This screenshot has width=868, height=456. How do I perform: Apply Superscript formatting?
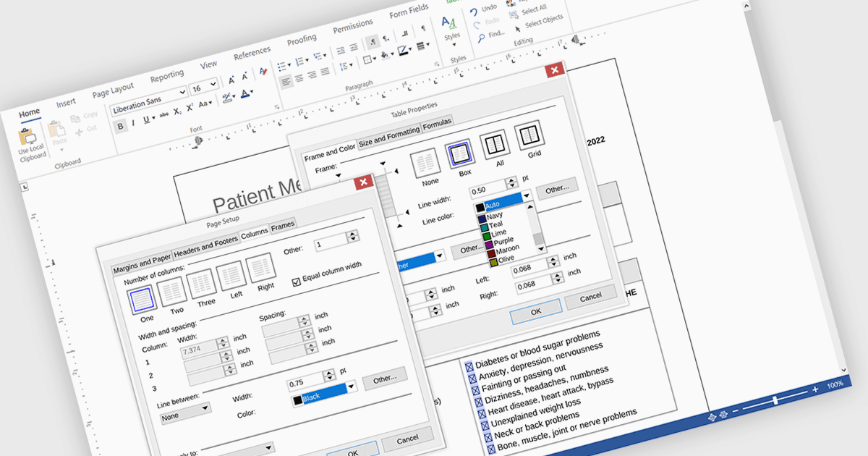(190, 108)
